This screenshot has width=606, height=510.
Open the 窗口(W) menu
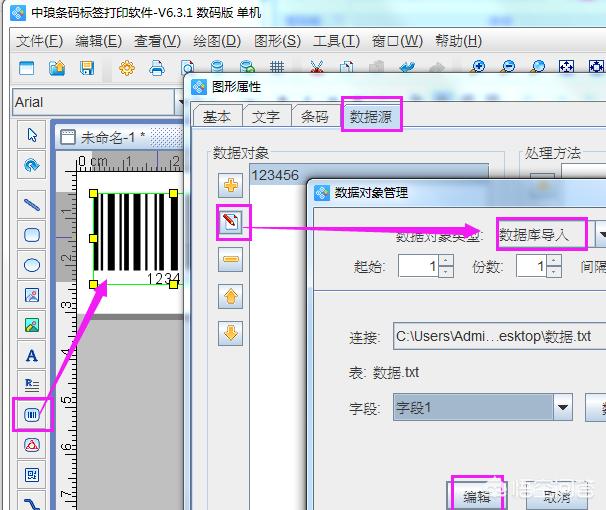[397, 41]
